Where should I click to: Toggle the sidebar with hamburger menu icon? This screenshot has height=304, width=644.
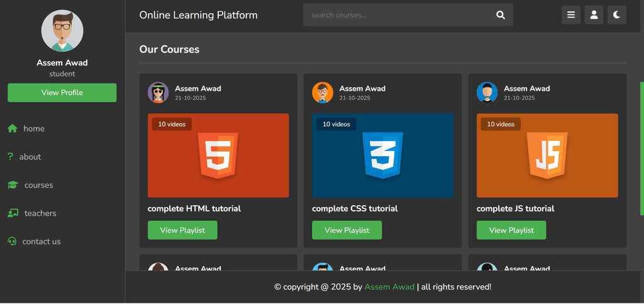(x=571, y=15)
